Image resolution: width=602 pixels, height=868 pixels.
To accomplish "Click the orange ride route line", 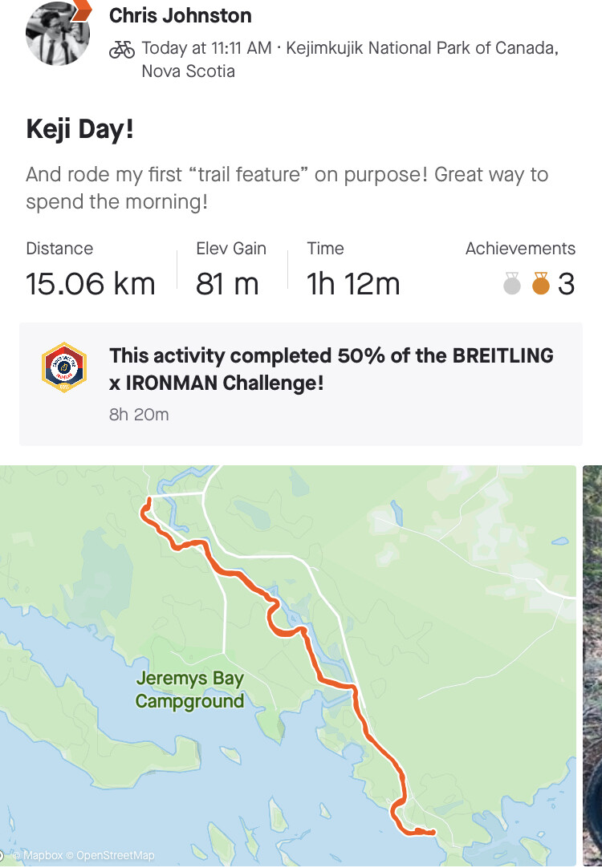I will click(x=241, y=576).
